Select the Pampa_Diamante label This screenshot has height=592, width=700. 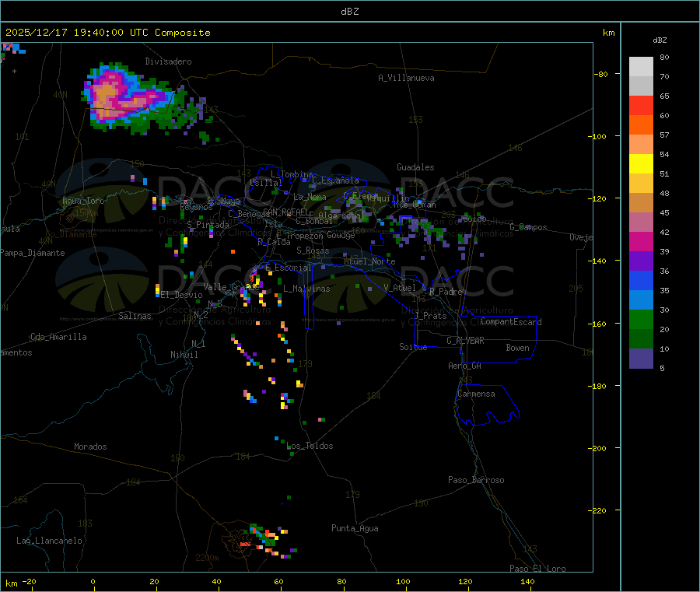pyautogui.click(x=33, y=253)
